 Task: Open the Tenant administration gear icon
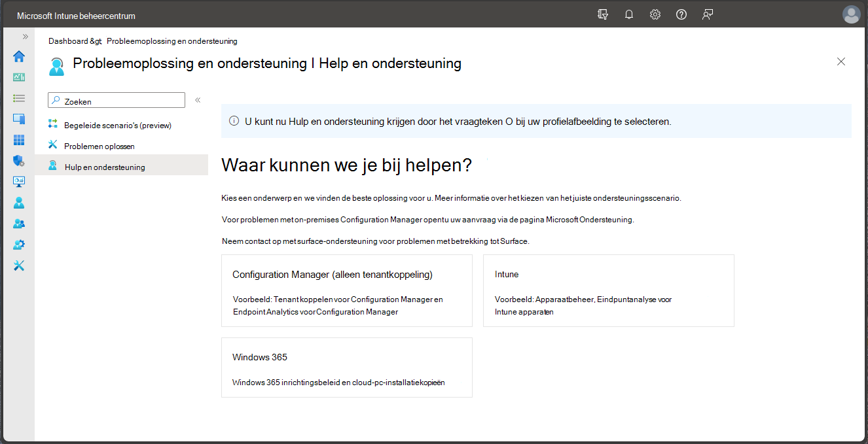(19, 245)
